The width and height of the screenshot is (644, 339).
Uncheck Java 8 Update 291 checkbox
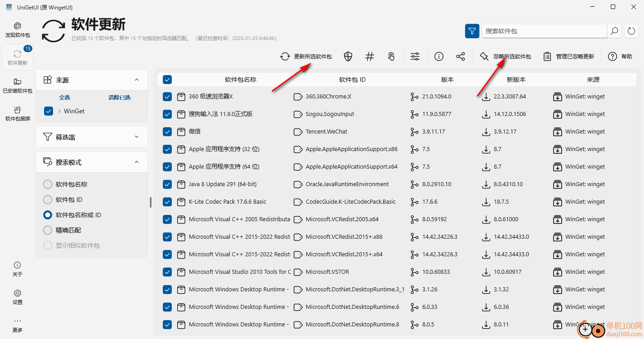point(167,184)
